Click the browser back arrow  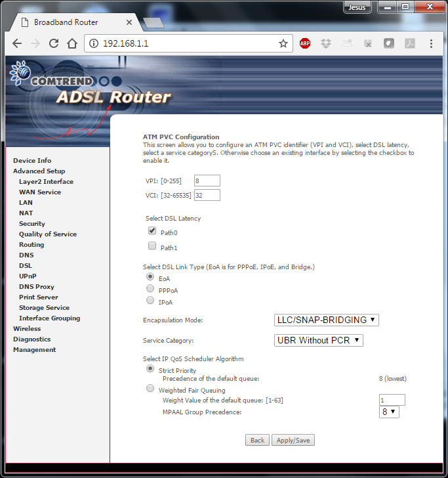(17, 43)
